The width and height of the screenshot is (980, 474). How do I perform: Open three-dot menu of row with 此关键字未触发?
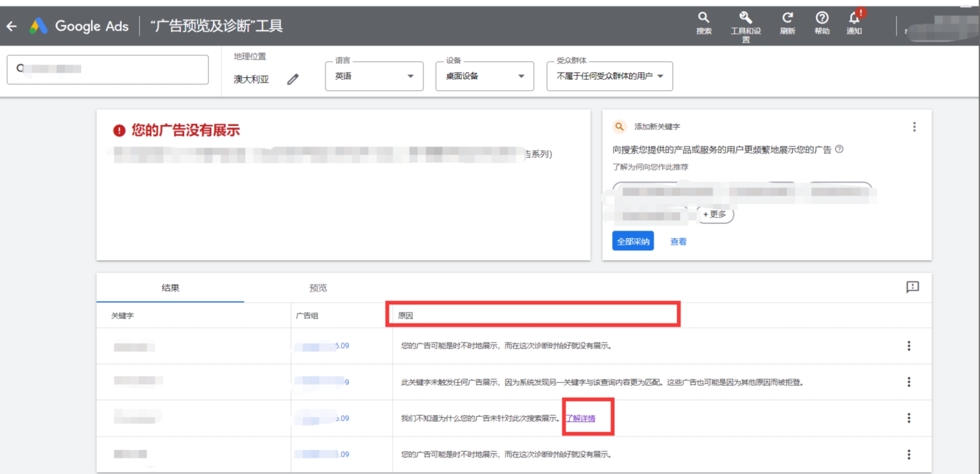[909, 382]
